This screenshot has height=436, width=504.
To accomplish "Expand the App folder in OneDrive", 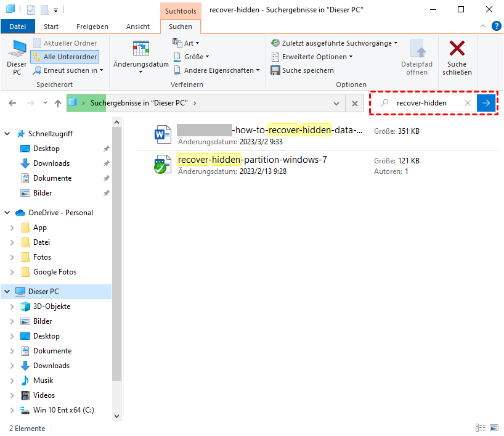I will (12, 228).
